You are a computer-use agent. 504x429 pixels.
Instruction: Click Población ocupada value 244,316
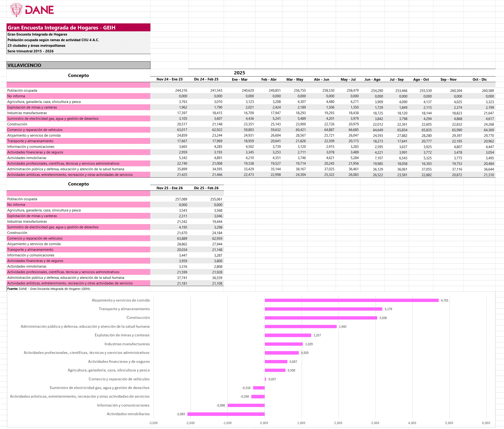(181, 91)
